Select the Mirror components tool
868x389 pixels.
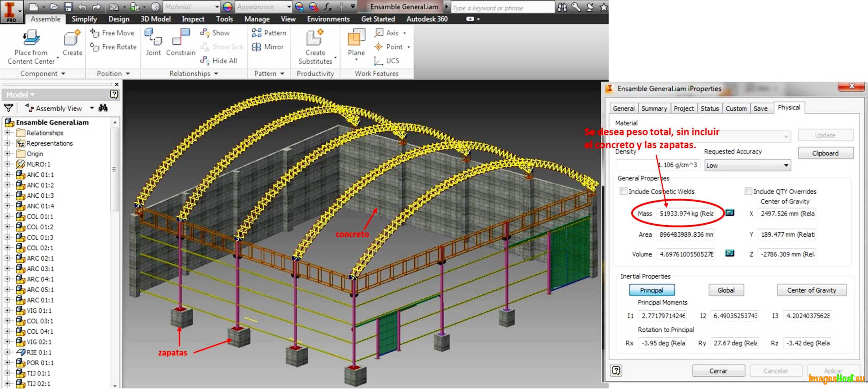pos(268,47)
